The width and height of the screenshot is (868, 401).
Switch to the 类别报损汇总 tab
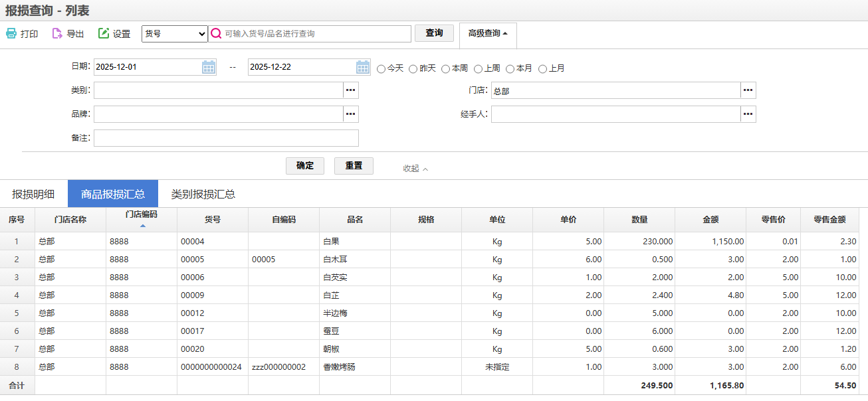(203, 194)
